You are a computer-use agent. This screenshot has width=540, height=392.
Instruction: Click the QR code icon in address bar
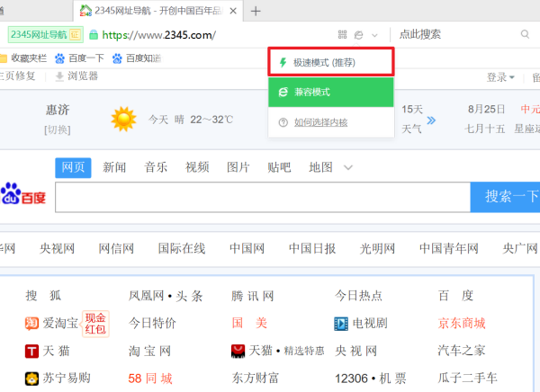[342, 34]
